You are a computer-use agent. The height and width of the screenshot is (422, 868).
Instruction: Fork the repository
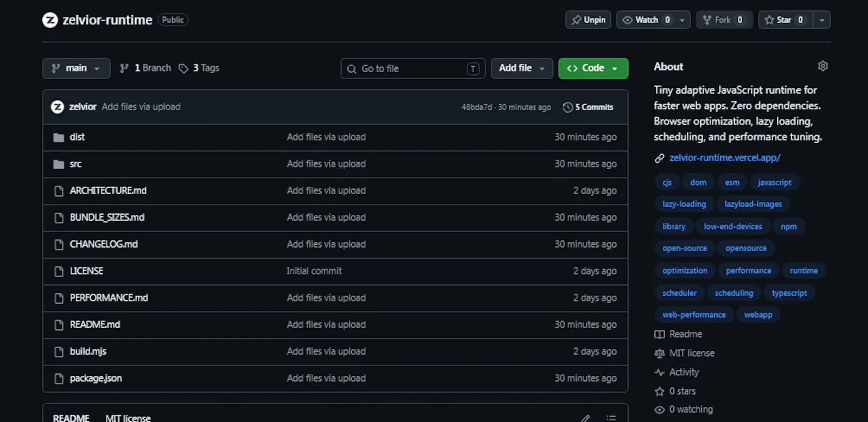click(724, 20)
